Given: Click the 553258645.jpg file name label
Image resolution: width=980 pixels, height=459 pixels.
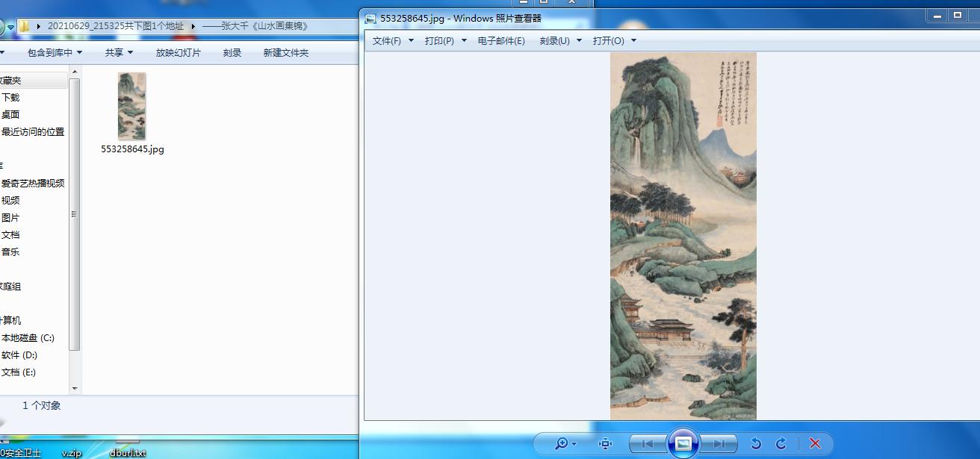Looking at the screenshot, I should click(133, 149).
